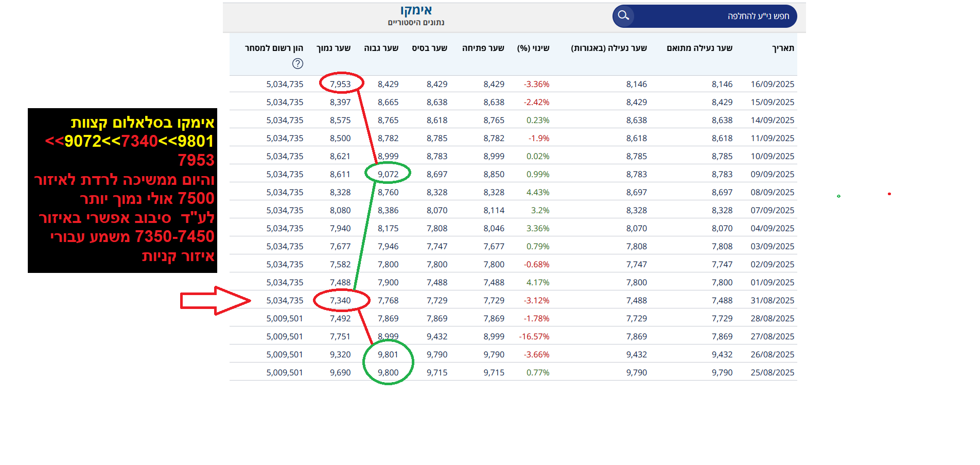Select the 16/09/2025 date in the first row

coord(772,84)
